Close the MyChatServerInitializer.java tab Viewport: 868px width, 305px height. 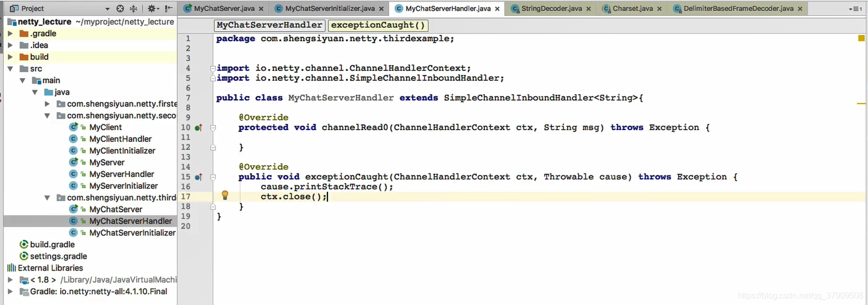pyautogui.click(x=381, y=9)
